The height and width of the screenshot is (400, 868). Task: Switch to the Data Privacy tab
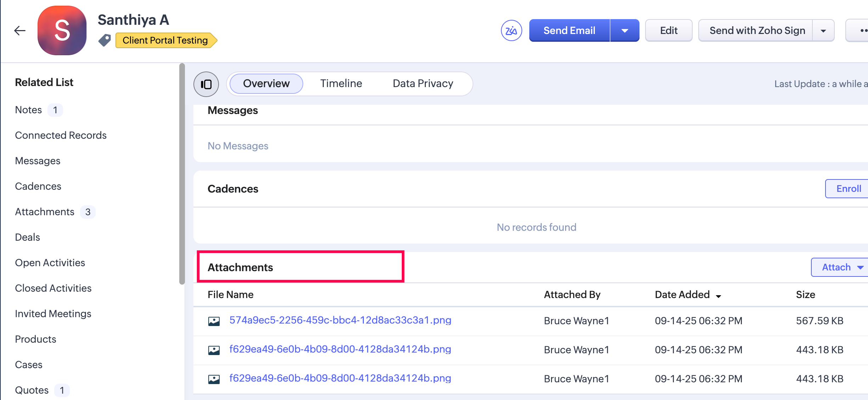click(423, 84)
